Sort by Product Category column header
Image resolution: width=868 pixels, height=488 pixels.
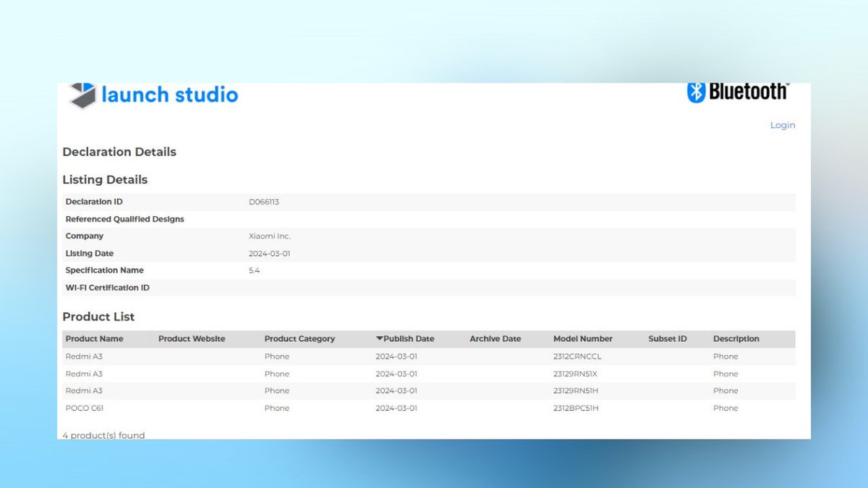299,338
